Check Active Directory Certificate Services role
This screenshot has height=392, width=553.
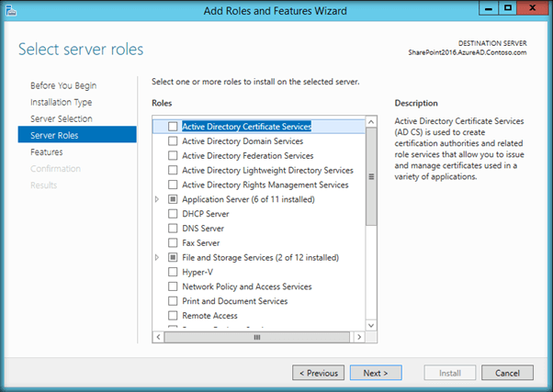[173, 127]
